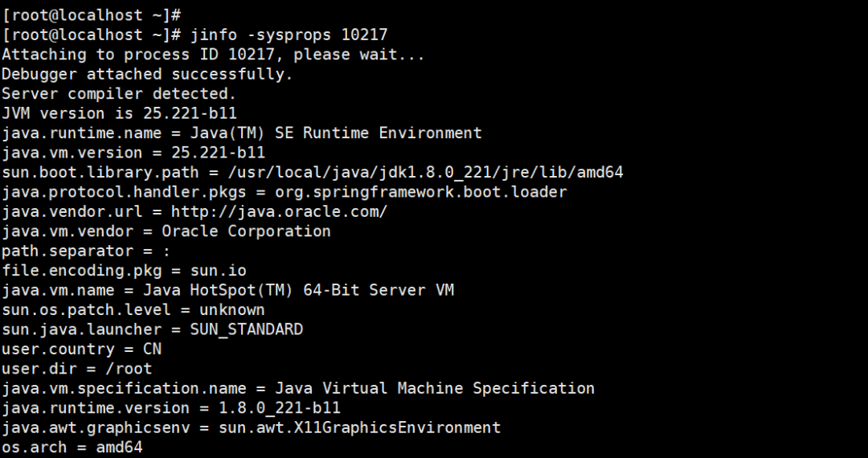The width and height of the screenshot is (868, 458).
Task: Click the user.dir = /root line
Action: pos(76,369)
